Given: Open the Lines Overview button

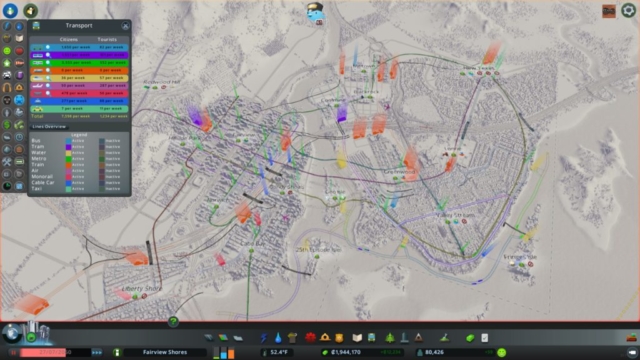Looking at the screenshot, I should tap(49, 127).
